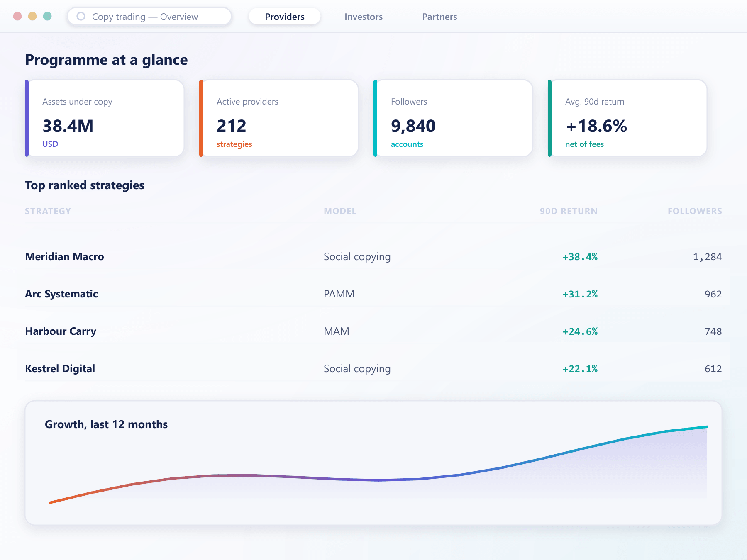
Task: Open the Followers 9,840 card
Action: click(453, 118)
